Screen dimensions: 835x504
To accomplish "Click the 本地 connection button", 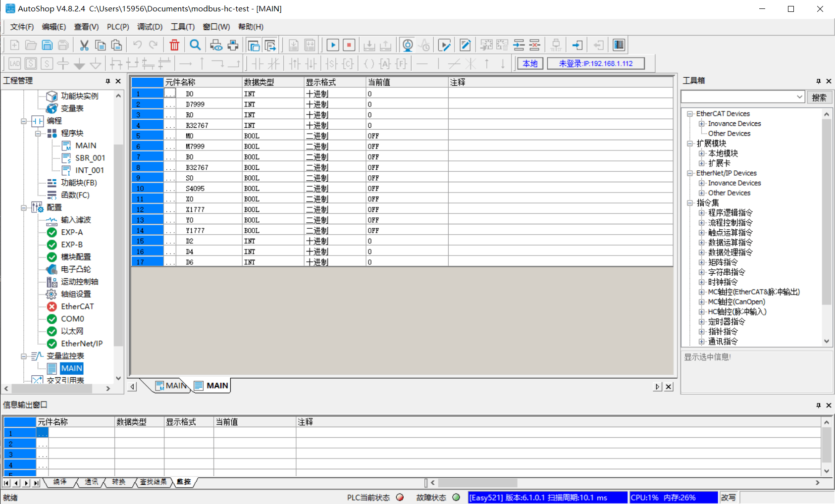I will (529, 63).
